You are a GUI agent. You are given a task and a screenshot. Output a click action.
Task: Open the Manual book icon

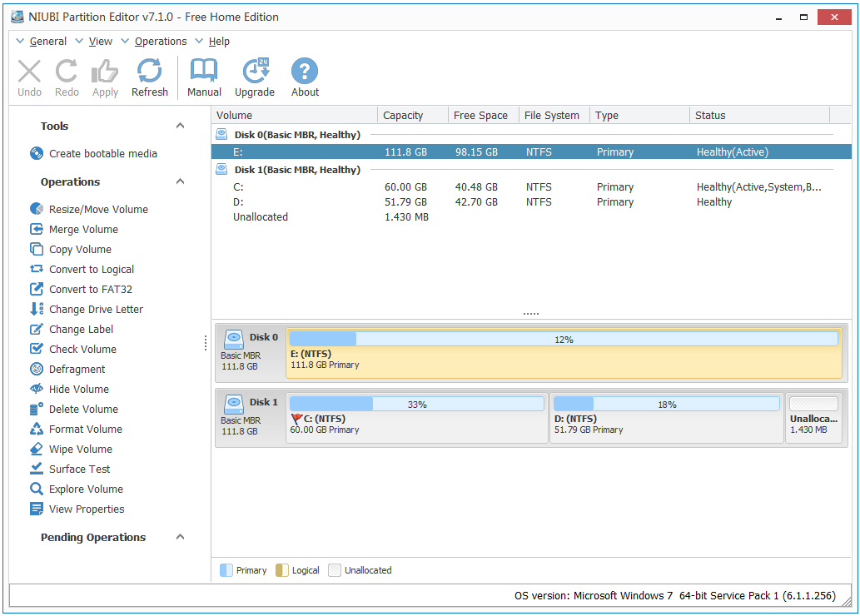tap(204, 71)
